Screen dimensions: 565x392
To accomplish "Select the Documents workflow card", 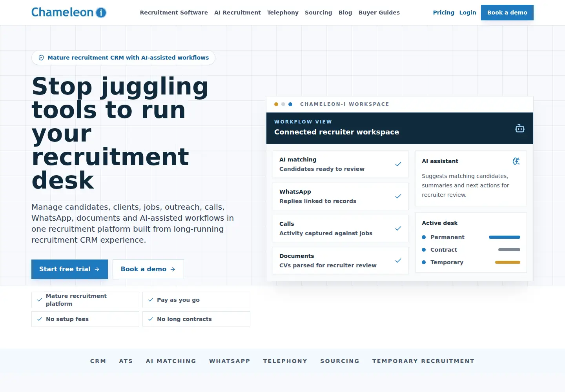I will click(x=341, y=261).
